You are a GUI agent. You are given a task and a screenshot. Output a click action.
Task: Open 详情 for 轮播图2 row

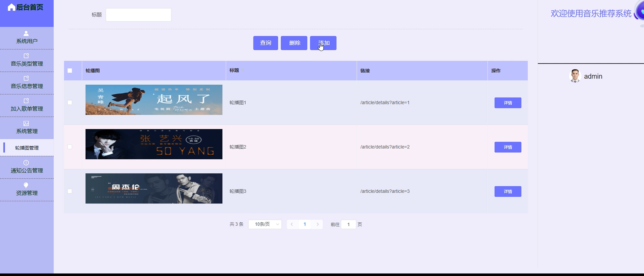508,147
